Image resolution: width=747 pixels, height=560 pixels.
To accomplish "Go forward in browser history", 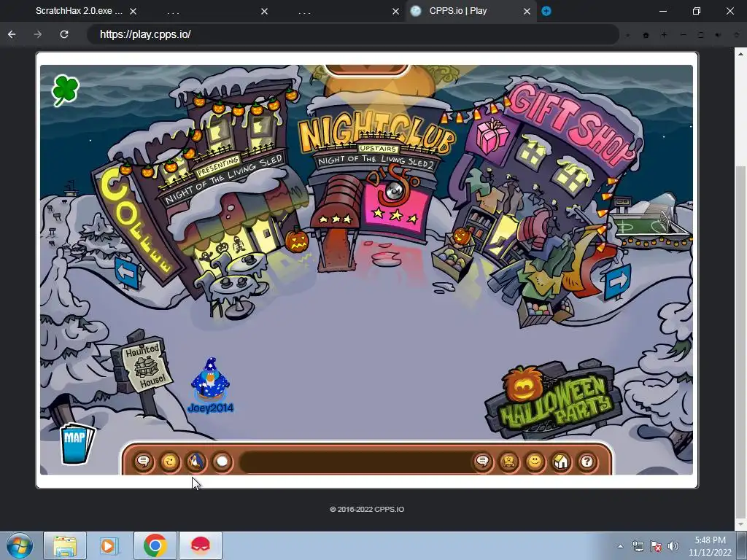I will tap(38, 34).
